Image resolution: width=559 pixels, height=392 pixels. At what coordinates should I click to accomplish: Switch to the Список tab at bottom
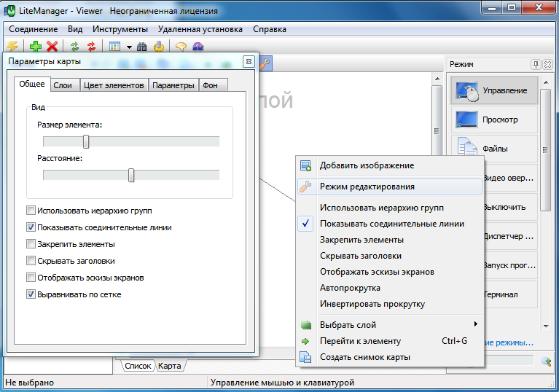click(138, 366)
